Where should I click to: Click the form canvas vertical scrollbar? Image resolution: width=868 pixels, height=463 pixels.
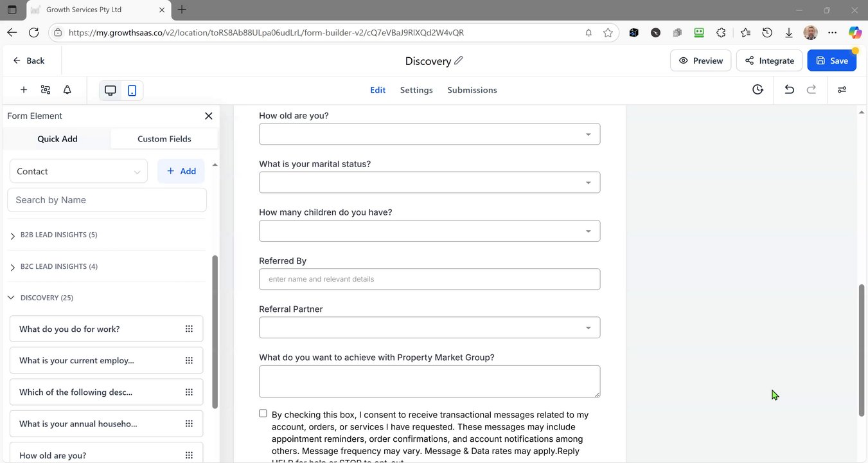click(862, 350)
